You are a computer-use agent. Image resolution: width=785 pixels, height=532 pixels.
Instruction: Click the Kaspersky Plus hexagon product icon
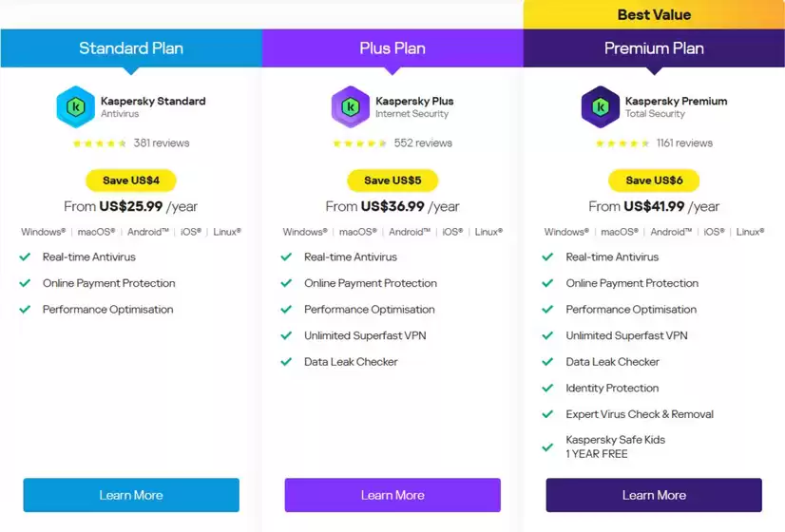click(x=350, y=106)
